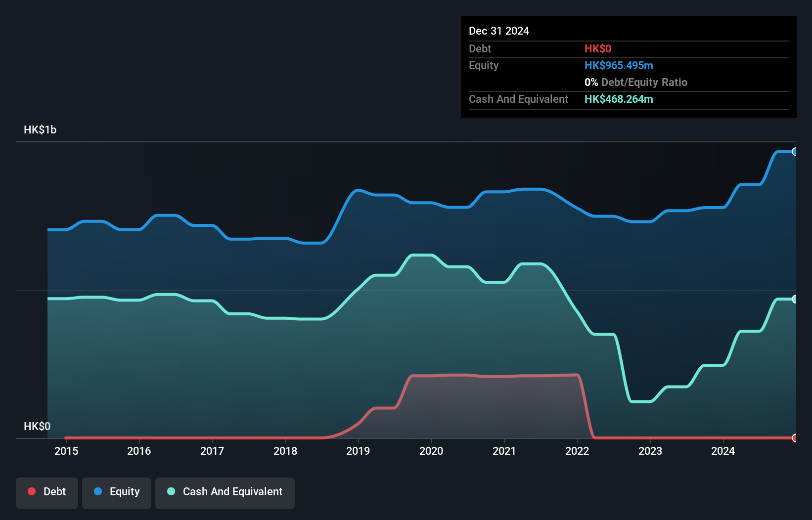The image size is (812, 520).
Task: Toggle the Debt series legend button
Action: tap(47, 493)
